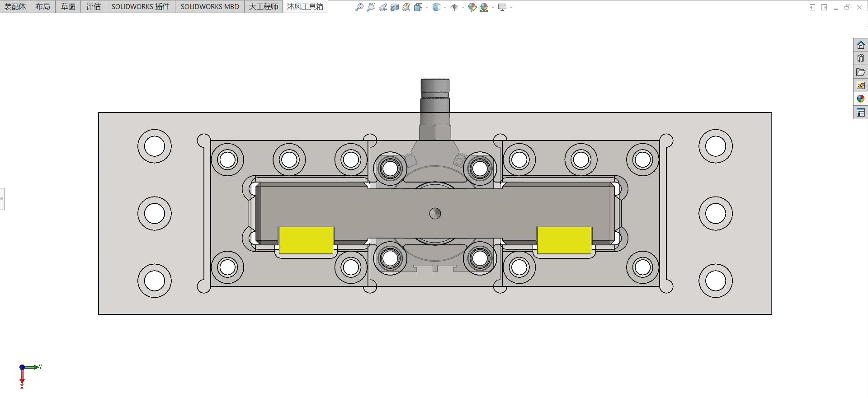Image resolution: width=868 pixels, height=398 pixels.
Task: Open SOLIDWORKS Resources home icon in task pane
Action: pyautogui.click(x=861, y=45)
